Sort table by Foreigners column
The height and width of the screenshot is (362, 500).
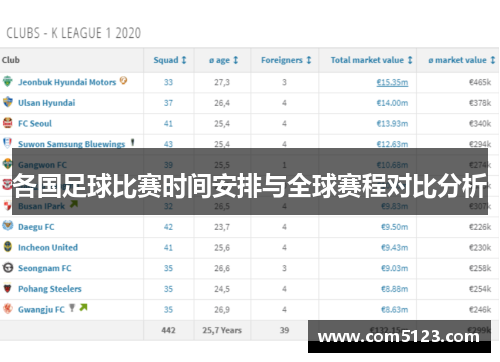point(286,60)
